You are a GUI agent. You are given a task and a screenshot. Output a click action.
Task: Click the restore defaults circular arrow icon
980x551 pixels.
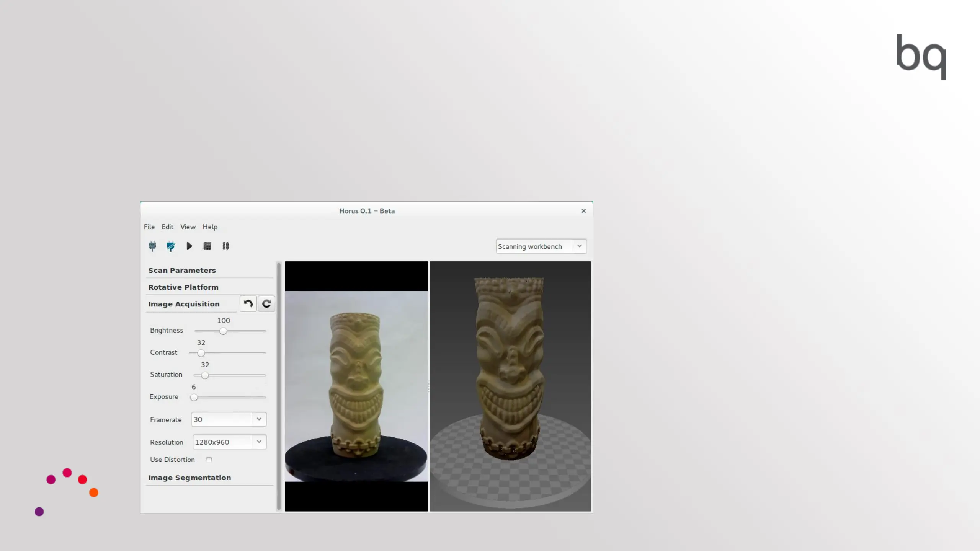pyautogui.click(x=266, y=304)
